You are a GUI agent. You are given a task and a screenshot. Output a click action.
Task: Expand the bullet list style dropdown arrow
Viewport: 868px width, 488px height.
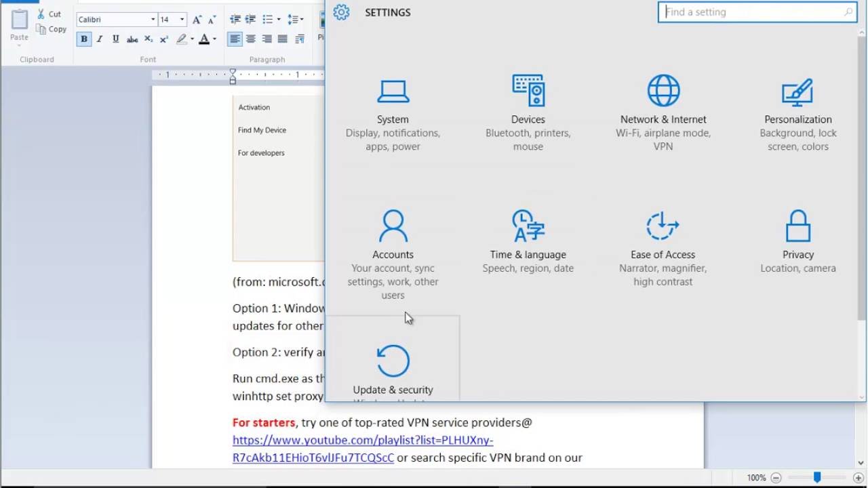(x=279, y=20)
